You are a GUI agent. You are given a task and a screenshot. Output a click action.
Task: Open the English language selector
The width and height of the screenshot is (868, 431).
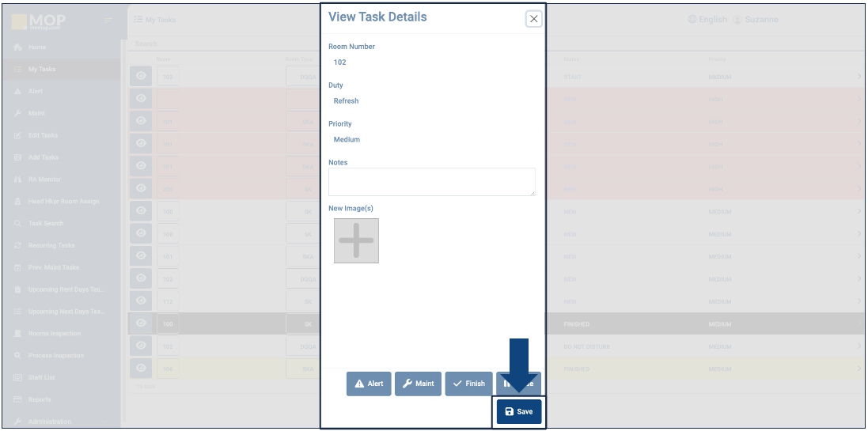707,19
